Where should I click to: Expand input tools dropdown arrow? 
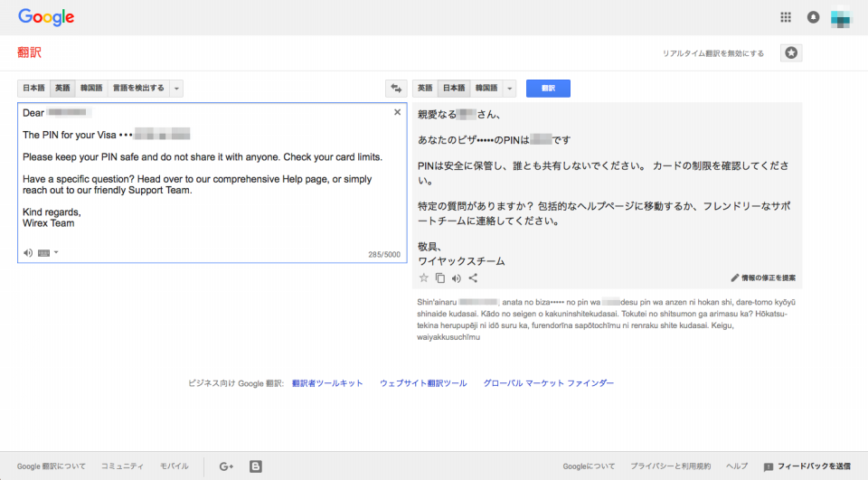click(x=56, y=252)
